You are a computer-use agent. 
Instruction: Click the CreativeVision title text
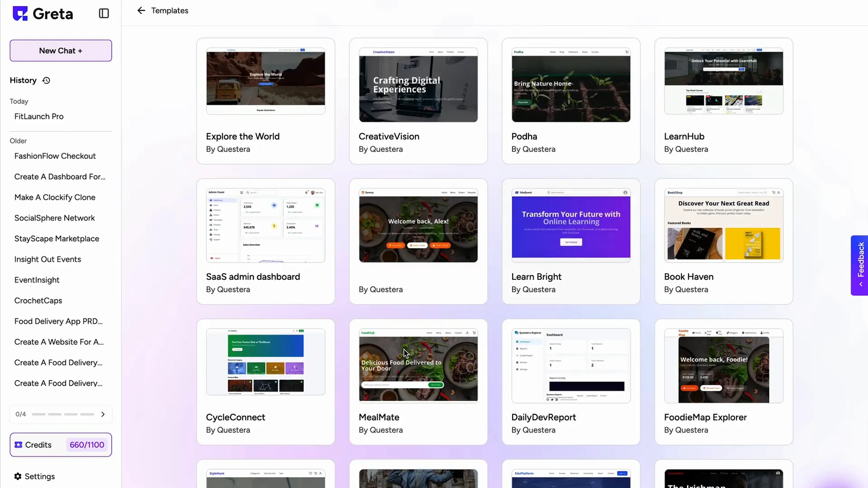(x=389, y=137)
